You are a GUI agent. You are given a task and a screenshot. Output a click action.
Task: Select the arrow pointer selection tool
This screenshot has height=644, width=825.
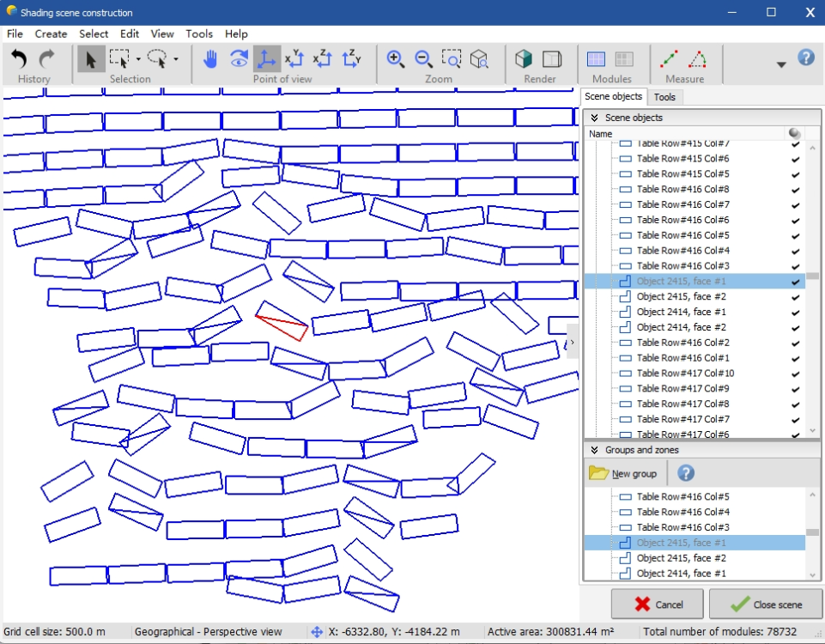pyautogui.click(x=91, y=58)
